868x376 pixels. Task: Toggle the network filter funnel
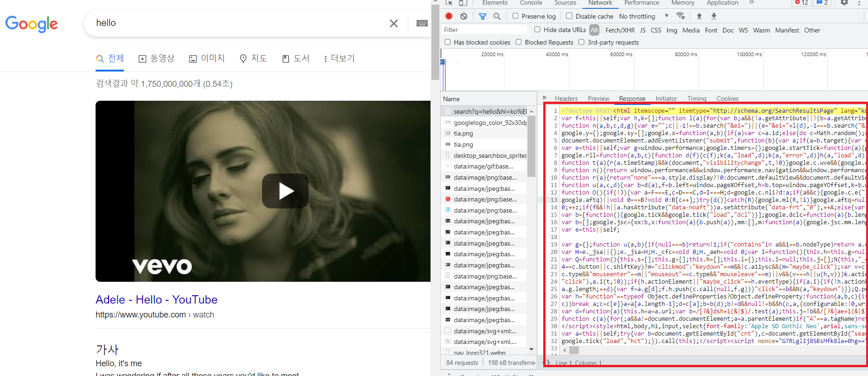pos(482,16)
